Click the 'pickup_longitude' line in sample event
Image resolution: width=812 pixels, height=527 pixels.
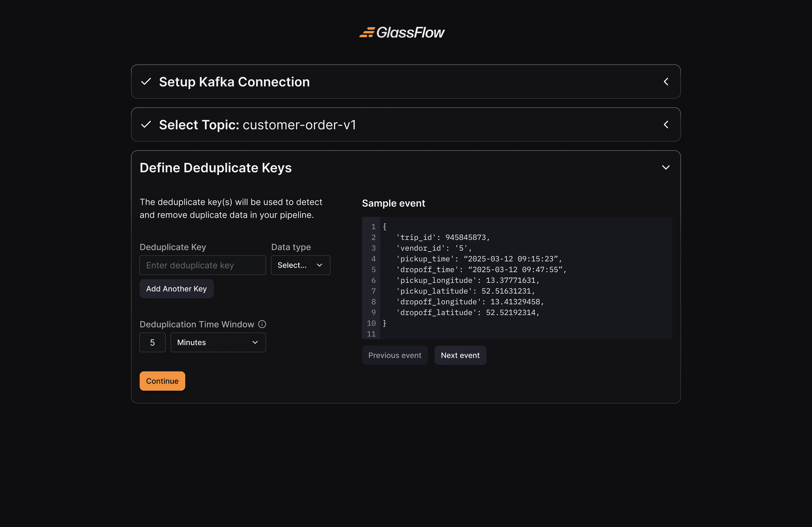pos(468,280)
